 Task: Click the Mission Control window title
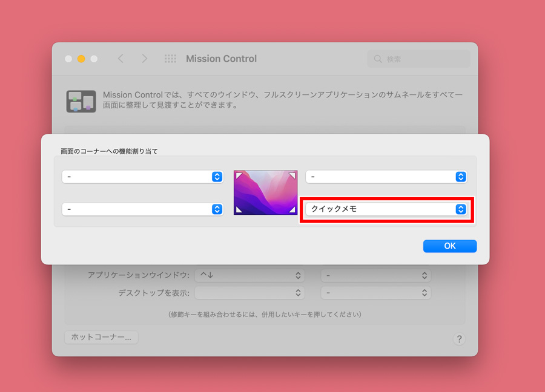pyautogui.click(x=222, y=59)
